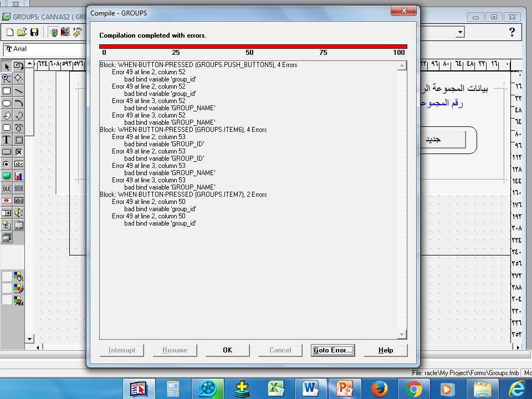Launch Firefox from the taskbar

pos(380,388)
